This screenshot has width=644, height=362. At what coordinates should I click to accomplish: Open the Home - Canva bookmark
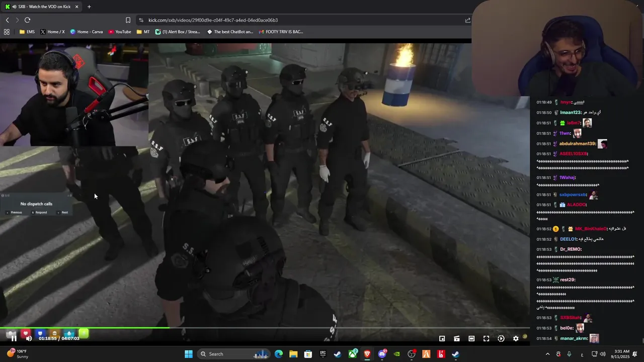(x=87, y=32)
